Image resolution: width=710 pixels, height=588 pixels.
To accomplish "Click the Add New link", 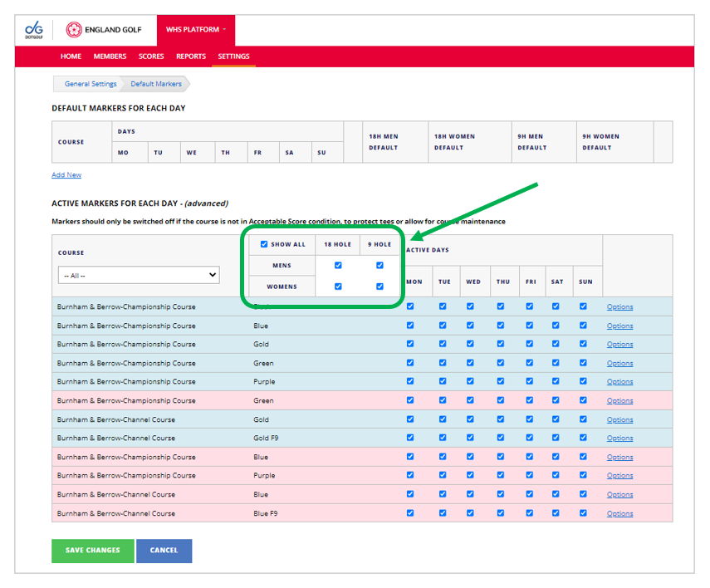I will pyautogui.click(x=66, y=175).
